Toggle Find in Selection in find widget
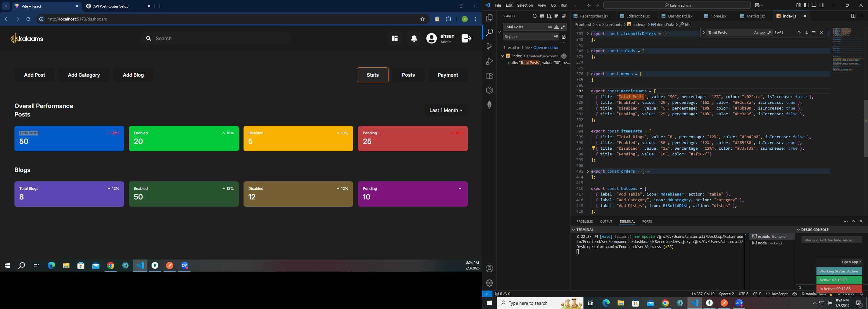 [x=814, y=33]
